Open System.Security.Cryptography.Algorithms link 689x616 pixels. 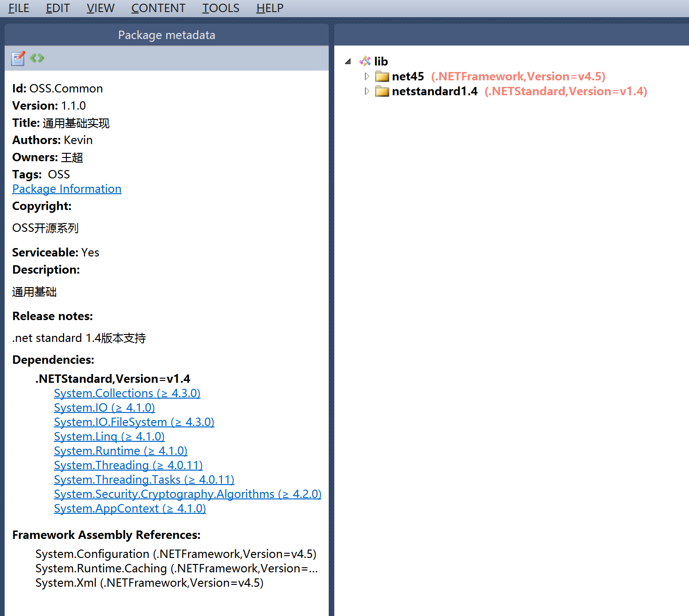click(x=188, y=494)
